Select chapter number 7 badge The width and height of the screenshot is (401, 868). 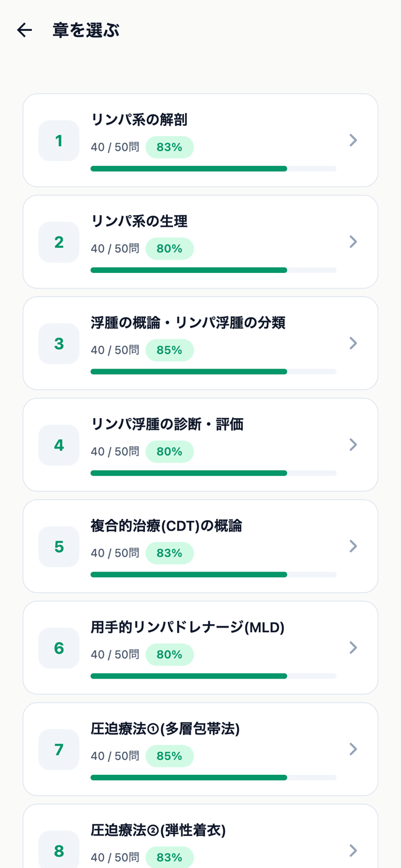tap(59, 750)
